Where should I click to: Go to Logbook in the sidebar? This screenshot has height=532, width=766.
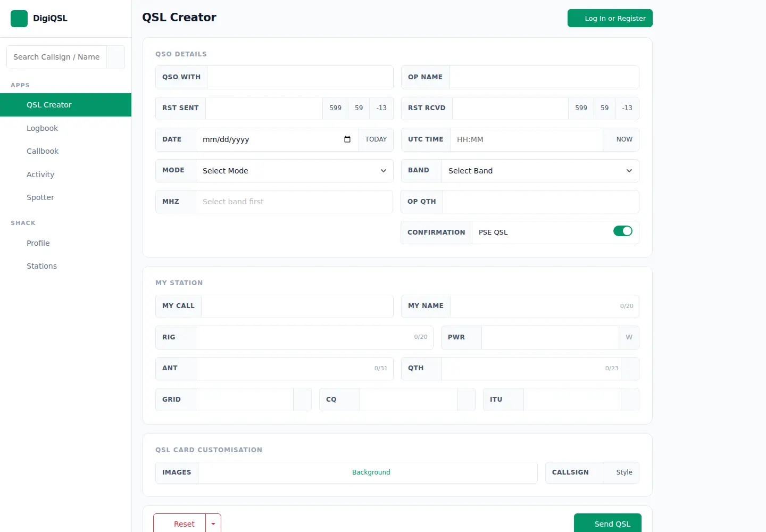tap(66, 128)
